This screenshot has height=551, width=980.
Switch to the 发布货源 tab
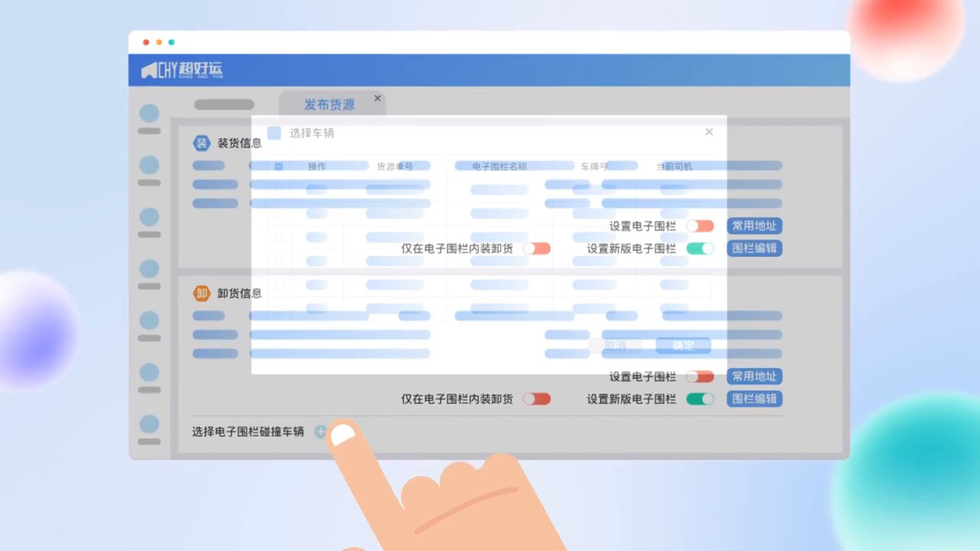329,105
